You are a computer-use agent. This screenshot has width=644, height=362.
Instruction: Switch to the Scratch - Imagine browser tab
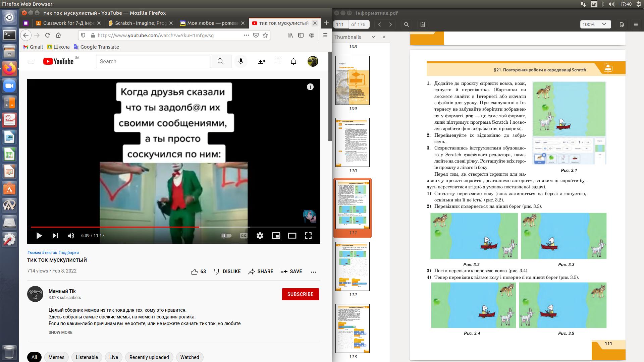[x=141, y=23]
